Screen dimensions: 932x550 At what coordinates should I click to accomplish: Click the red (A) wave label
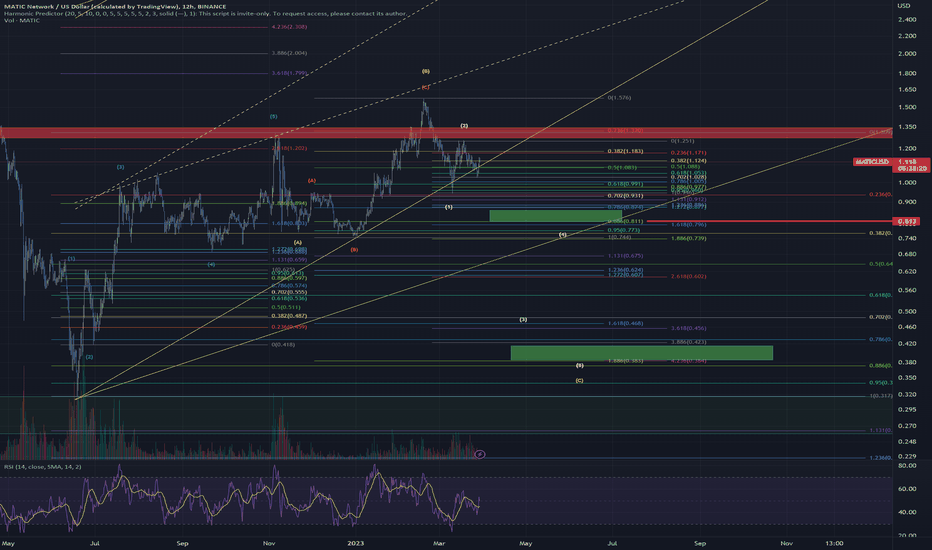click(x=311, y=180)
